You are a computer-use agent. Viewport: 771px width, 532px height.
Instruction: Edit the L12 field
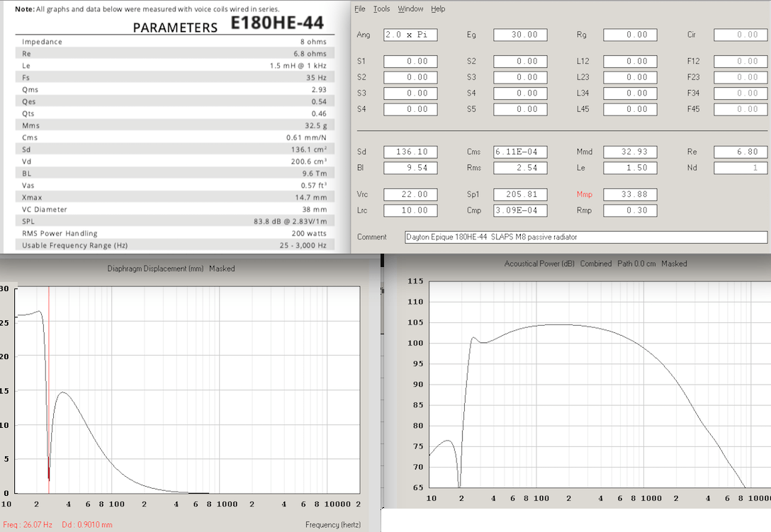point(631,62)
